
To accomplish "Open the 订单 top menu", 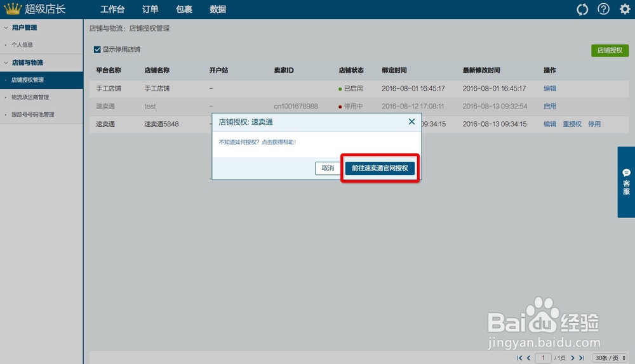I will (150, 10).
